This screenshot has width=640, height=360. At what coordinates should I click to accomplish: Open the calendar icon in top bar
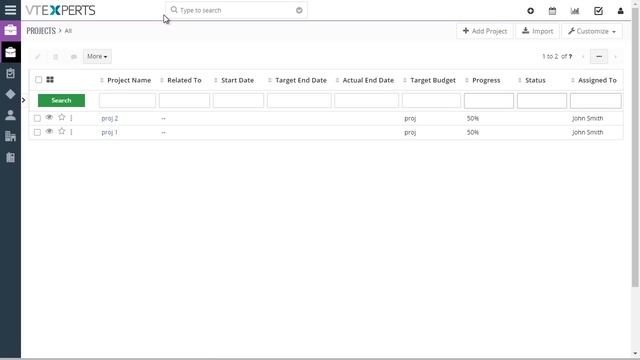coord(552,11)
